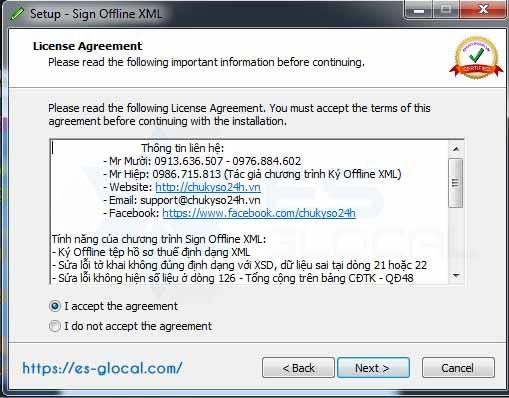This screenshot has height=398, width=509.
Task: Click the license text scrollbar thumb
Action: [x=456, y=183]
